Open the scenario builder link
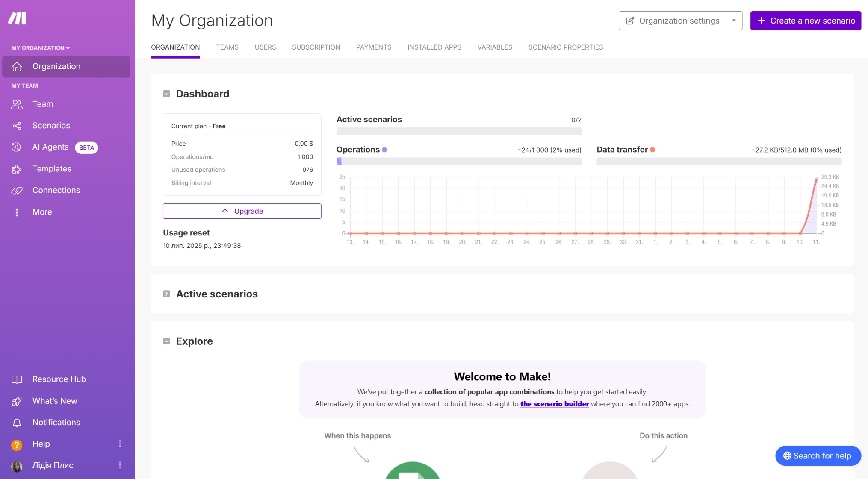The height and width of the screenshot is (479, 868). 555,404
